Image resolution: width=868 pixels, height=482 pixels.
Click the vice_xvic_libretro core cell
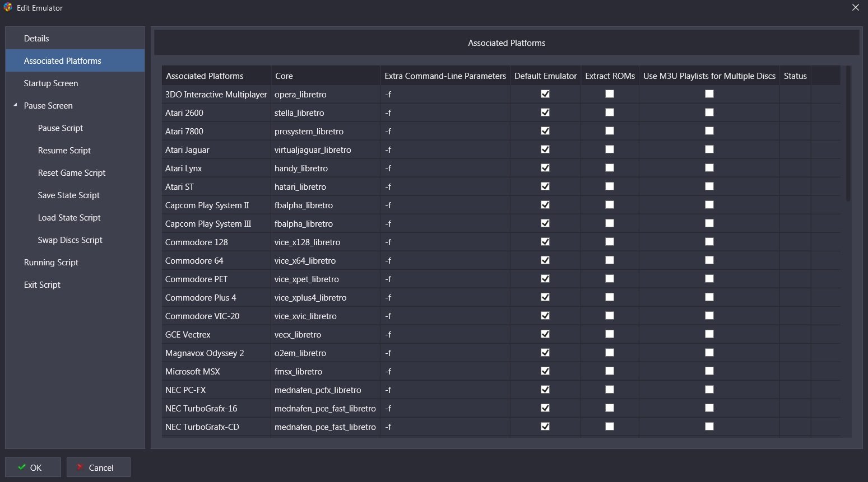coord(326,316)
